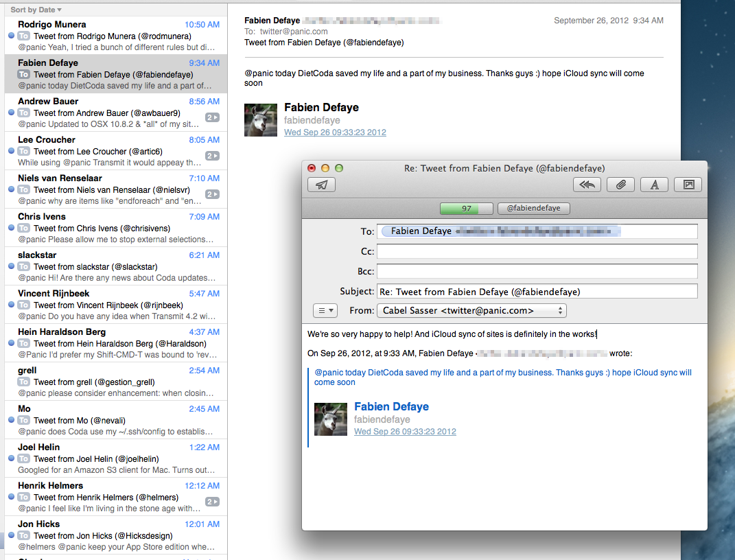Click the @fabiendefaye button in compose window

pyautogui.click(x=533, y=209)
